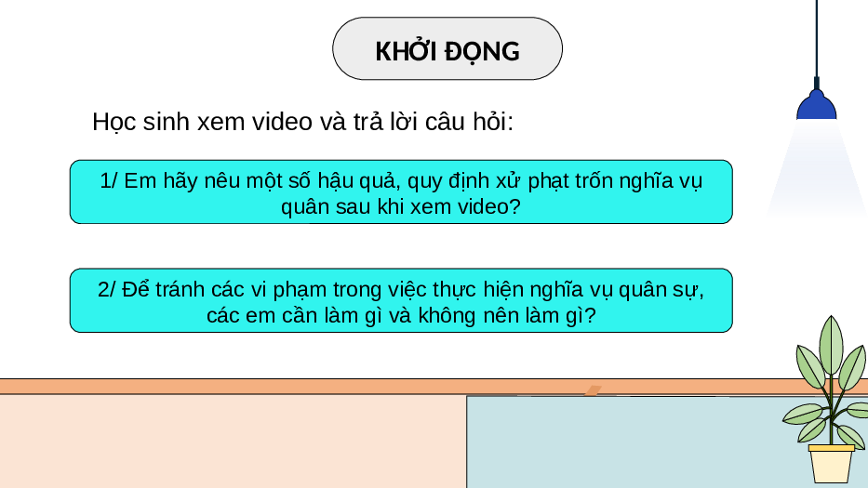This screenshot has height=488, width=868.
Task: Select the question 2 cyan box
Action: [x=401, y=300]
